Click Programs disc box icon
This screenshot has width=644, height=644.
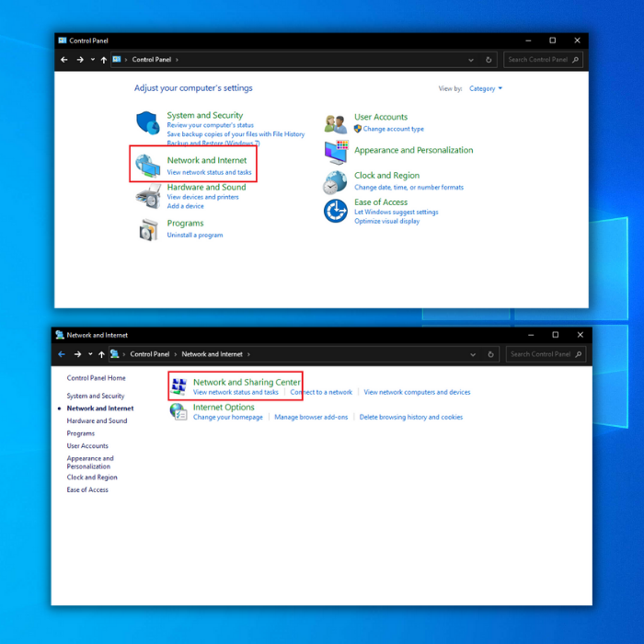click(x=148, y=230)
